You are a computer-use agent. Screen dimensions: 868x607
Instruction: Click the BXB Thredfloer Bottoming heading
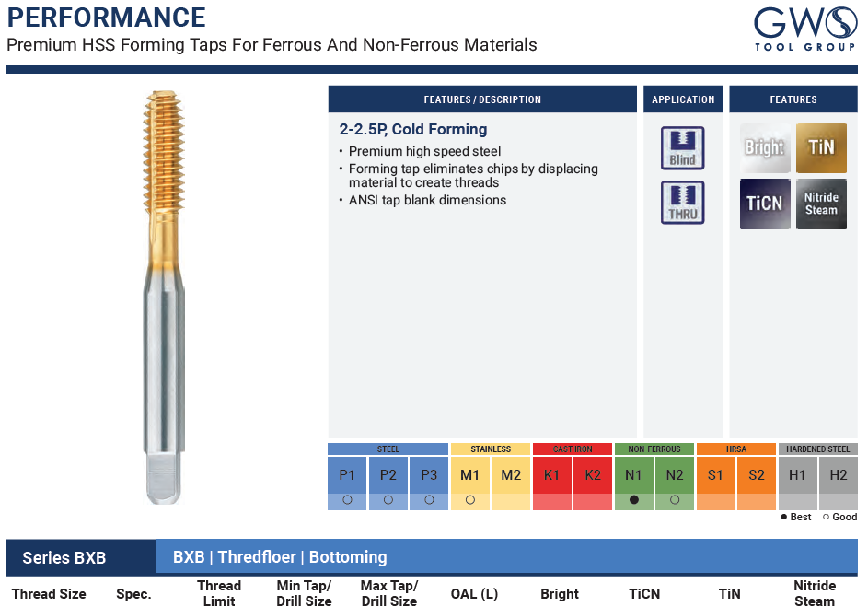tap(280, 557)
